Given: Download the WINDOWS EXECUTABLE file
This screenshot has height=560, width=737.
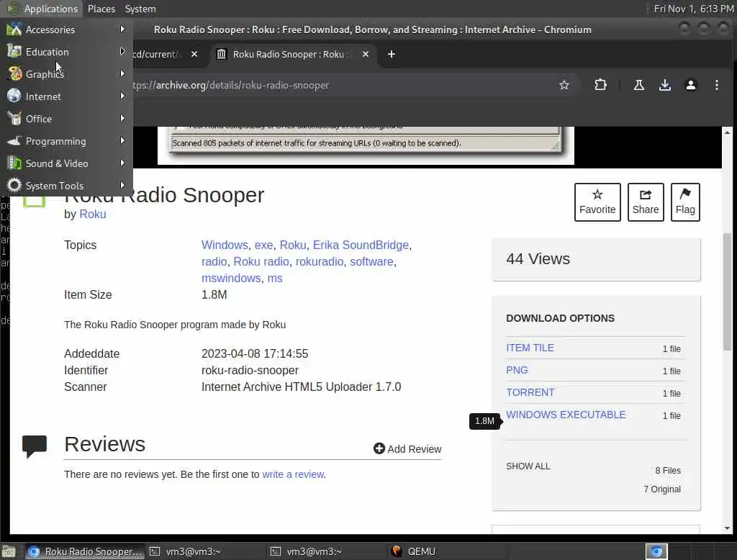Looking at the screenshot, I should click(x=566, y=415).
